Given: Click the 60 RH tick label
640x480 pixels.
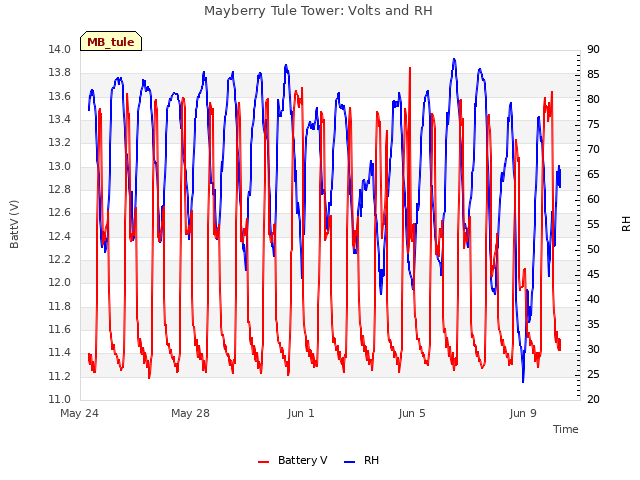Looking at the screenshot, I should (x=593, y=199).
